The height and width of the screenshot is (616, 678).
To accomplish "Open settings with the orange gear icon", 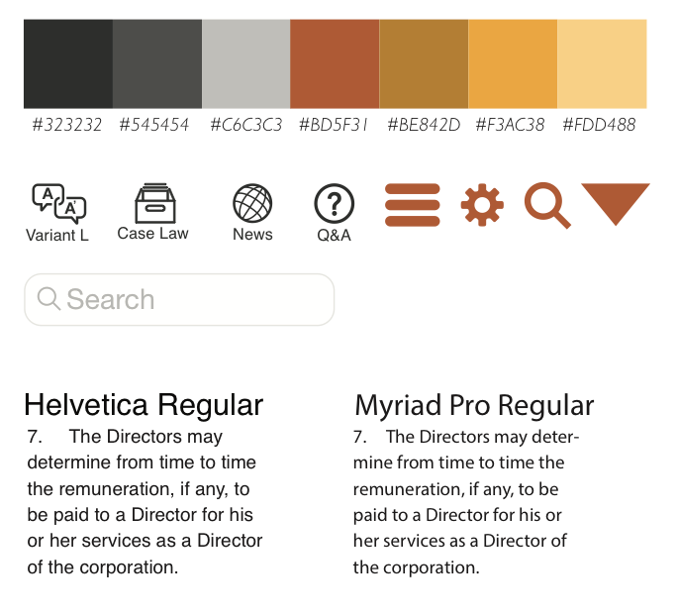I will [482, 205].
